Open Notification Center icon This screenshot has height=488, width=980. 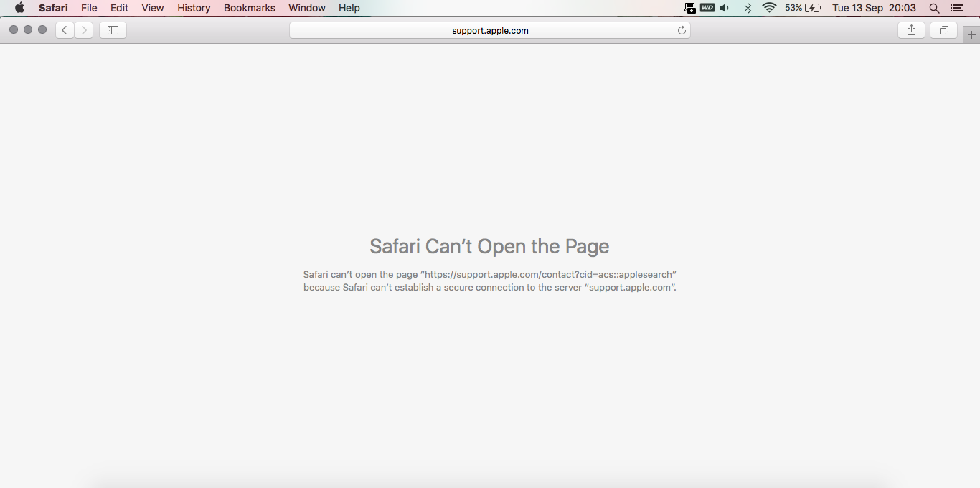coord(956,8)
